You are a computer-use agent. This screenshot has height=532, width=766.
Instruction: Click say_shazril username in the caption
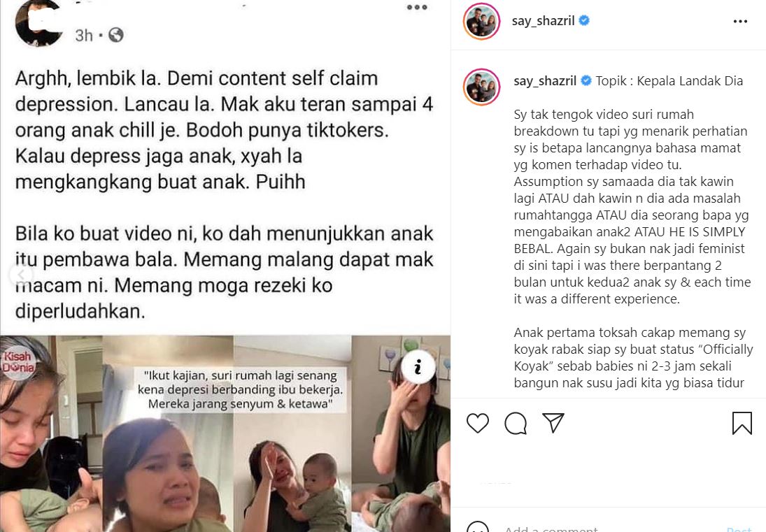(x=545, y=81)
